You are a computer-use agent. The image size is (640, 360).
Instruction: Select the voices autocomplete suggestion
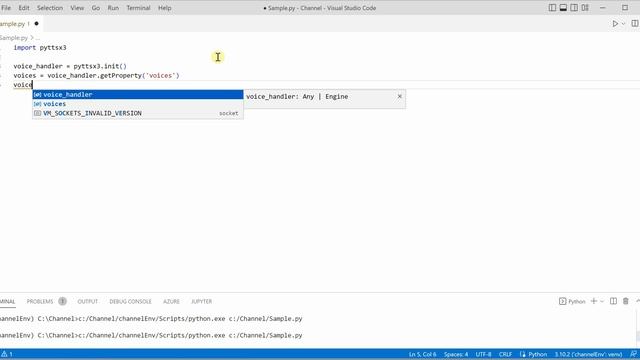pyautogui.click(x=138, y=104)
